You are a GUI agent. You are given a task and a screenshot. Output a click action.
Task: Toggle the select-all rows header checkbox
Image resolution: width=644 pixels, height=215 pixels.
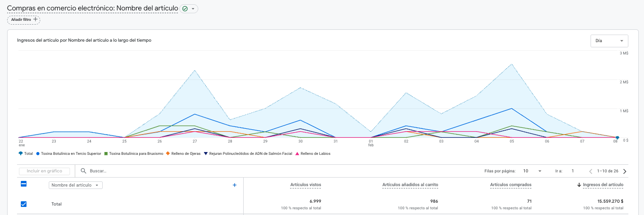[x=24, y=184]
